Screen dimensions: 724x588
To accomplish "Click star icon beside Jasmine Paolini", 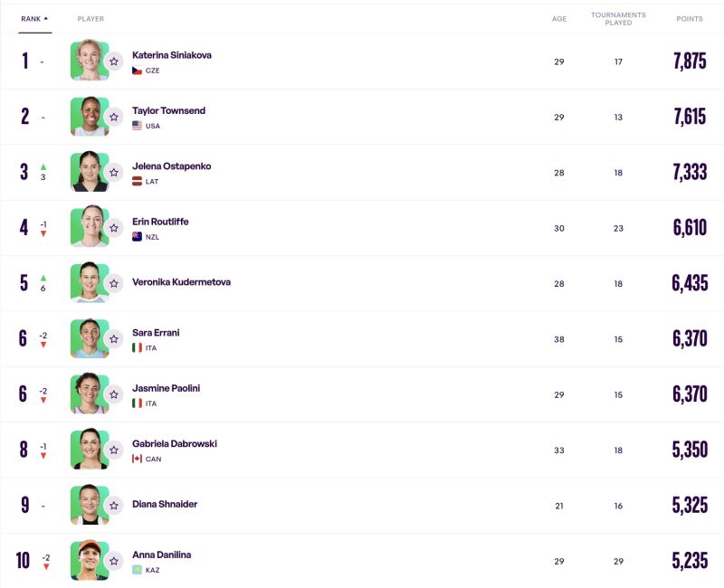I will [x=114, y=394].
